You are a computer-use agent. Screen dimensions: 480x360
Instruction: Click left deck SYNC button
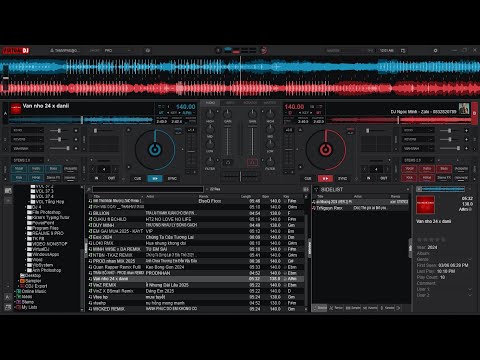(x=172, y=179)
